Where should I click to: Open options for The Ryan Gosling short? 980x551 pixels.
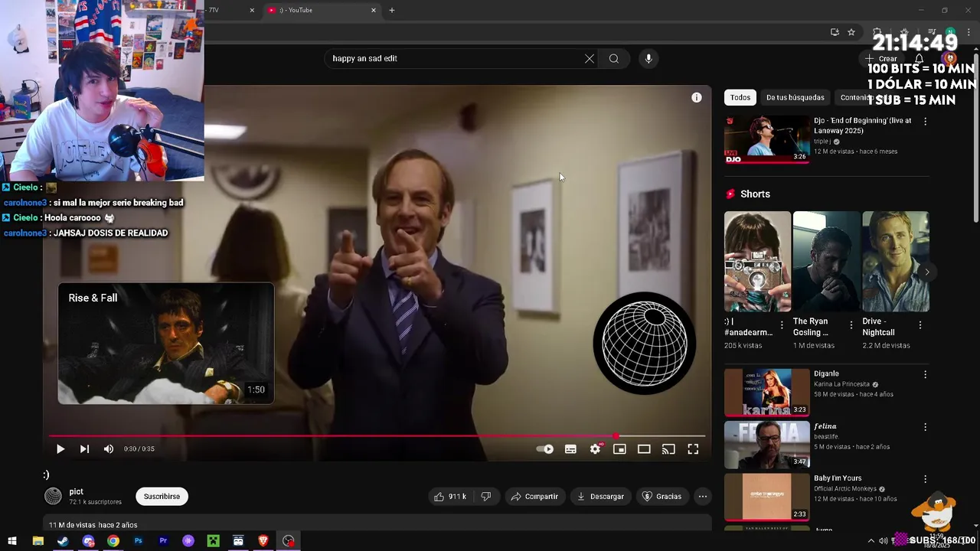point(851,325)
